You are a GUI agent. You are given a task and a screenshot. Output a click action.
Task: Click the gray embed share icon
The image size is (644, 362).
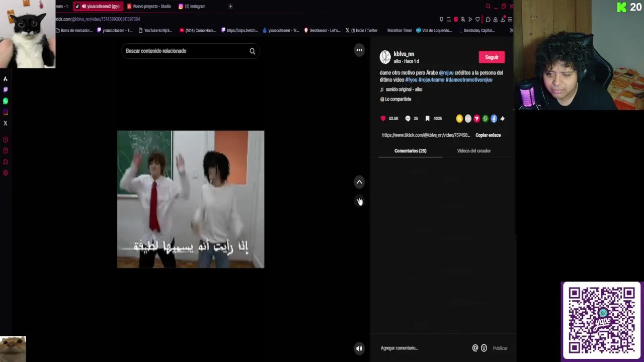(468, 119)
